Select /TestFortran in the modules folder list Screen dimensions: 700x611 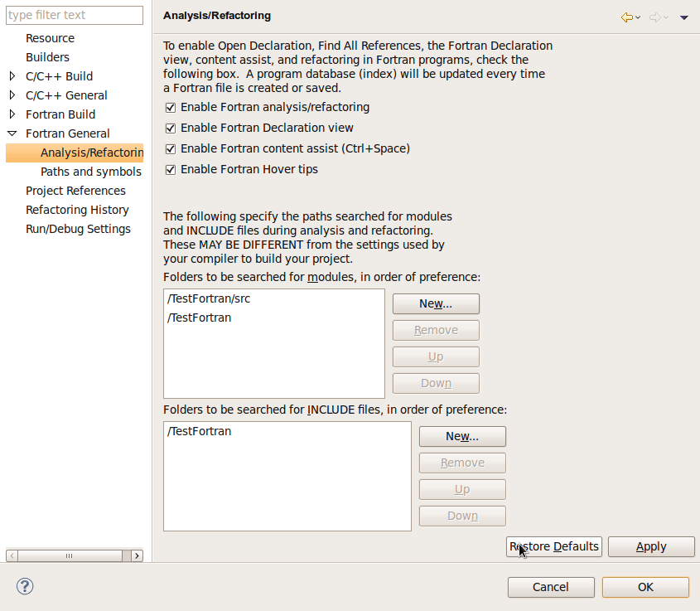point(199,318)
